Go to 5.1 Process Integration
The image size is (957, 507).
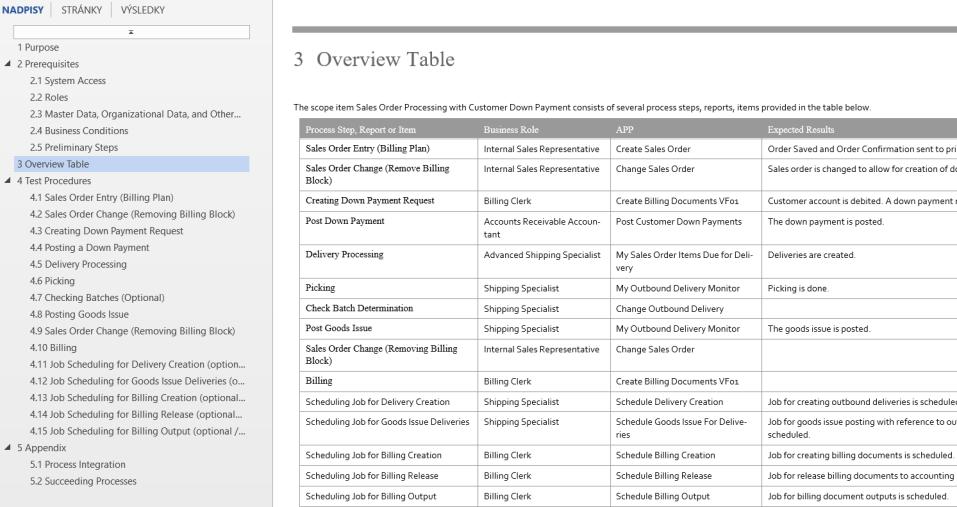[x=78, y=464]
